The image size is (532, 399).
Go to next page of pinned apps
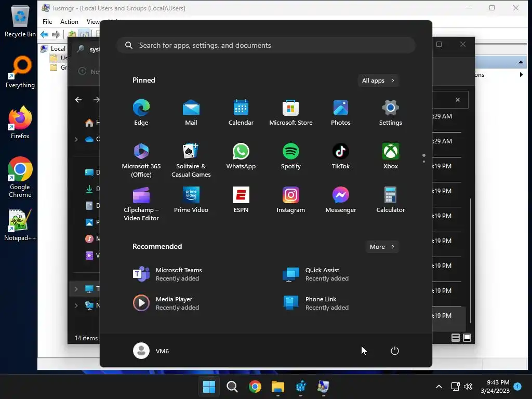(424, 162)
